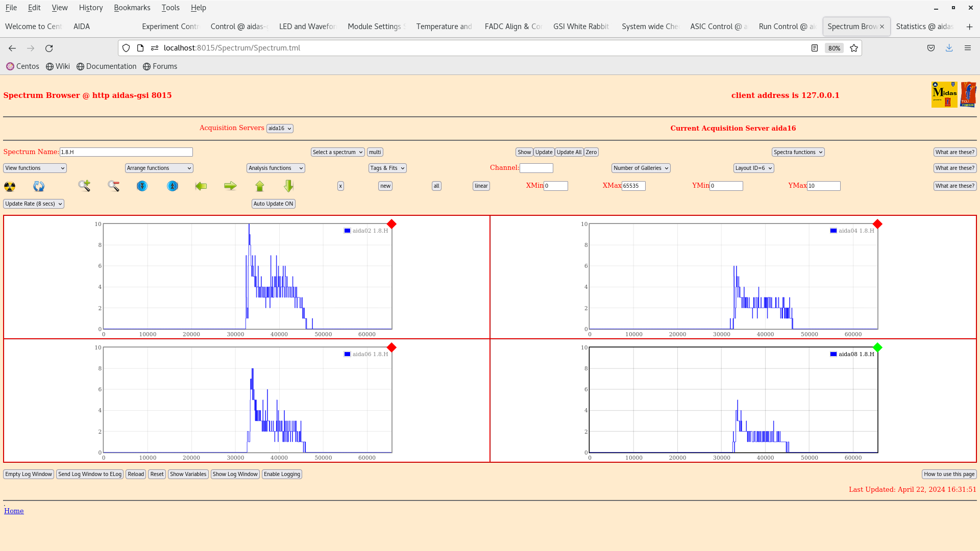
Task: Click the aida02 1.8.H blue legend swatch
Action: coord(347,231)
